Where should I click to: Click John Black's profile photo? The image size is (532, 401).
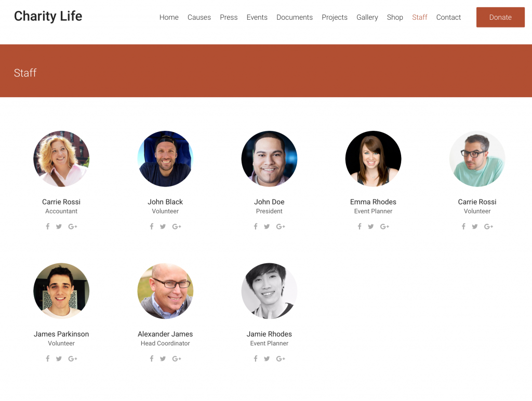coord(165,158)
